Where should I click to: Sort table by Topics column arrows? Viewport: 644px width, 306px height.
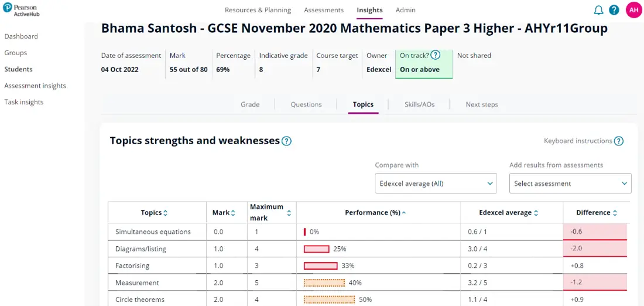(165, 213)
